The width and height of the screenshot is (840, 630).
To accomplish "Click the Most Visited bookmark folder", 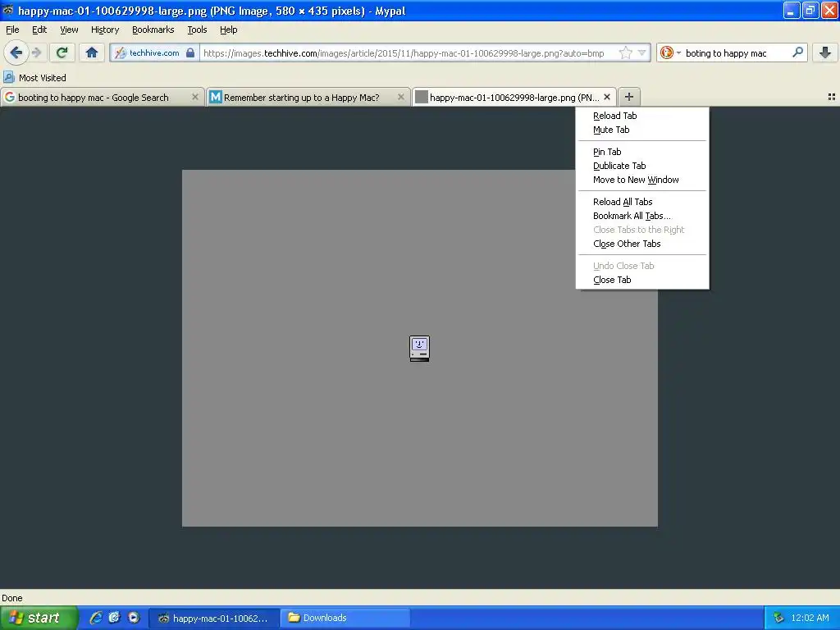I will pyautogui.click(x=34, y=78).
